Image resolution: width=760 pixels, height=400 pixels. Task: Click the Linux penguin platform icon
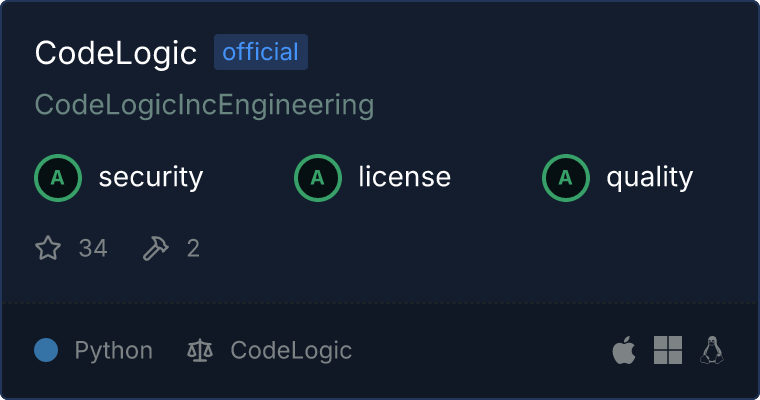[712, 350]
